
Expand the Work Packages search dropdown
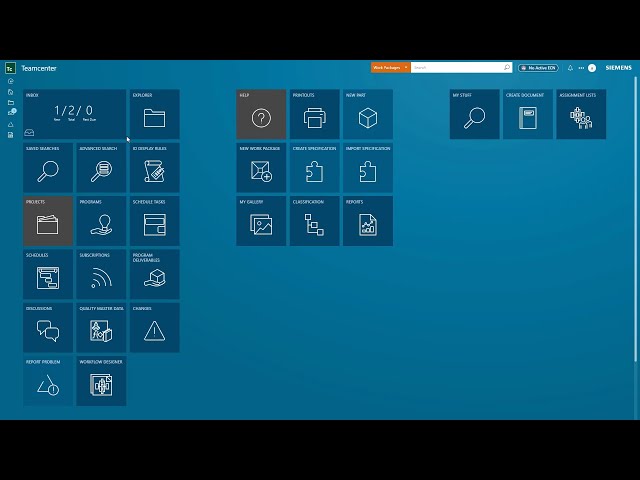coord(390,68)
